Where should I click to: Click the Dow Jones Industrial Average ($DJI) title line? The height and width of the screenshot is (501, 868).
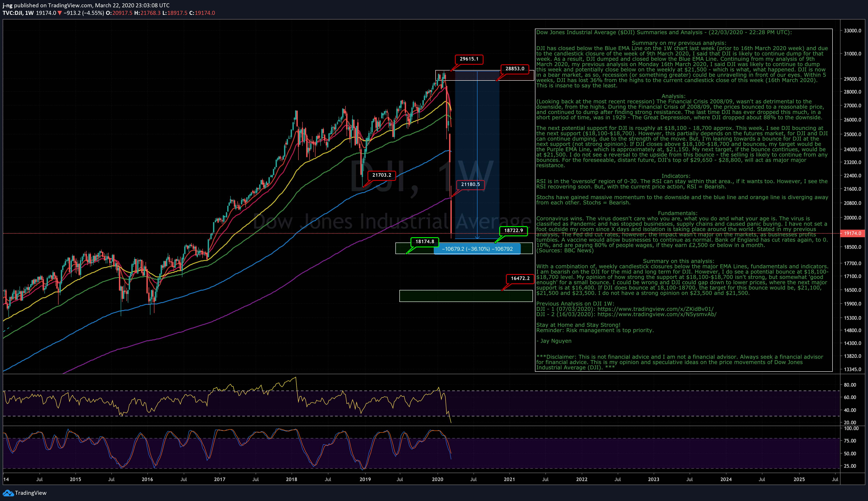point(664,32)
